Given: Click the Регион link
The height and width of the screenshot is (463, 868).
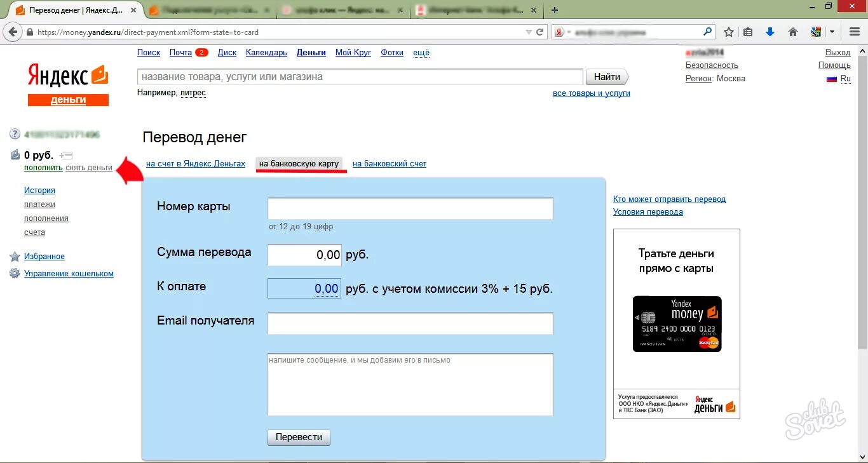Looking at the screenshot, I should 698,79.
